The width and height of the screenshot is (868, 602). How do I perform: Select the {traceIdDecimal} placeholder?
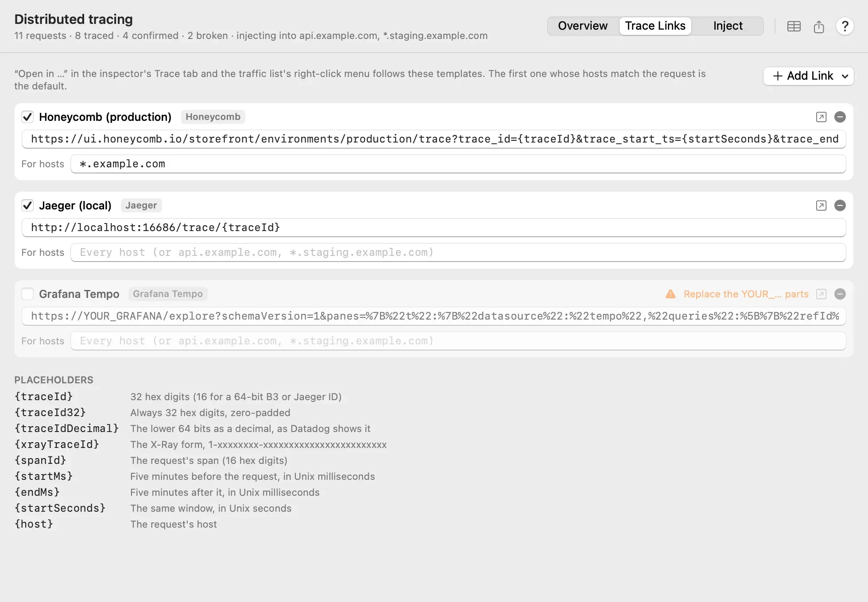66,428
